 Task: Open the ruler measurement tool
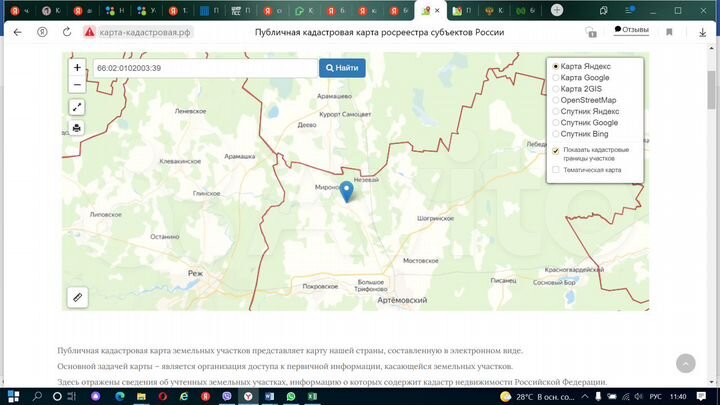77,297
